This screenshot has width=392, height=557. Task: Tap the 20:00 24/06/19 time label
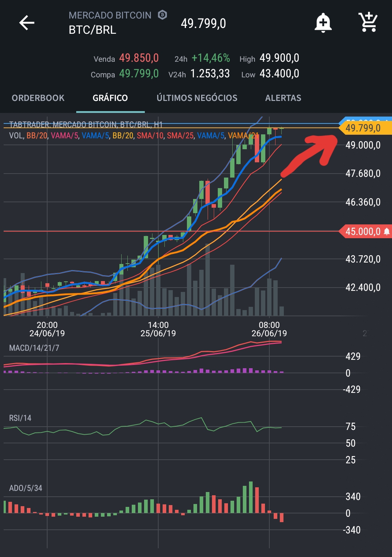[47, 329]
